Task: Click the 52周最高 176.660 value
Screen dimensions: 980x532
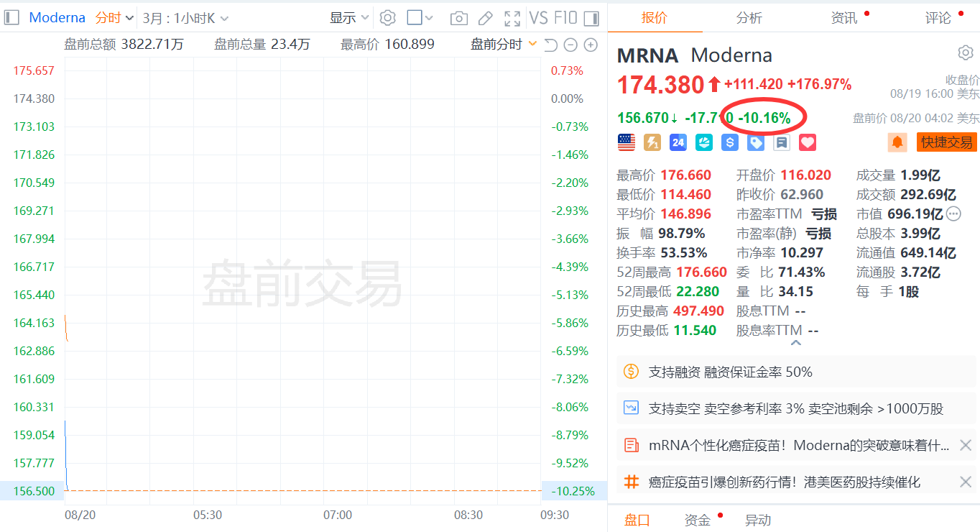Action: click(x=701, y=272)
